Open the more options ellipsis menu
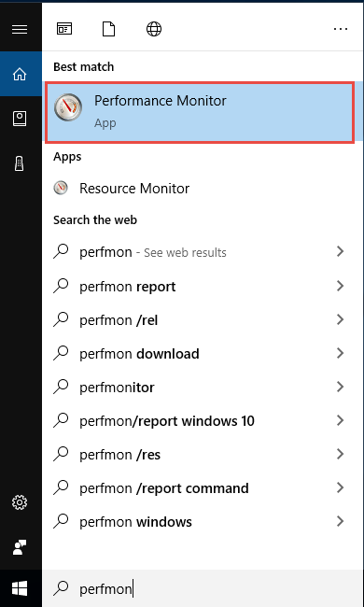The height and width of the screenshot is (607, 364). point(341,29)
